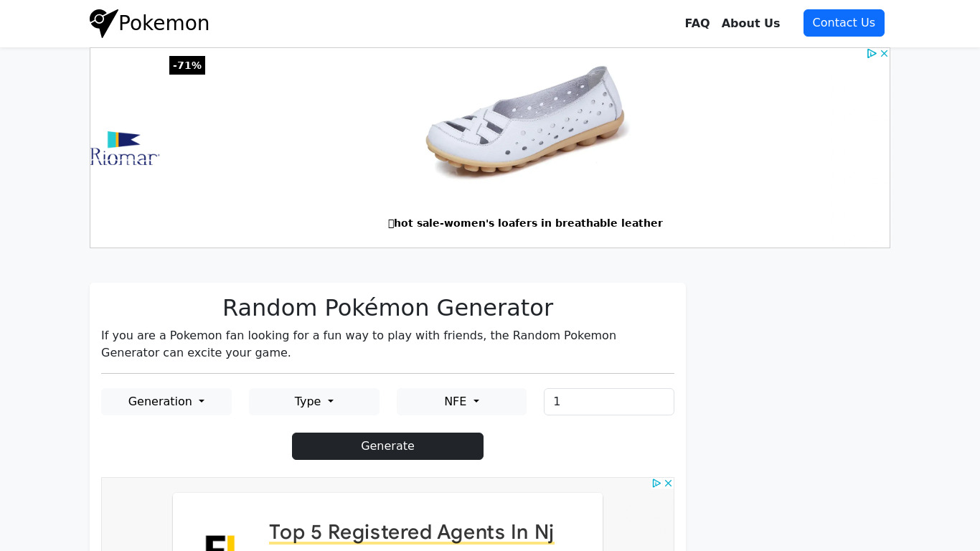Focus the Pokémon count number field

tap(608, 402)
